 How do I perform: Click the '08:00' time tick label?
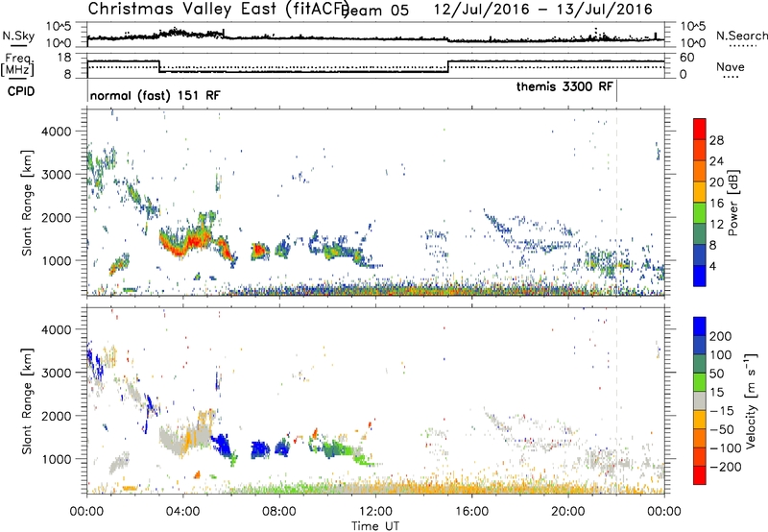pyautogui.click(x=279, y=512)
